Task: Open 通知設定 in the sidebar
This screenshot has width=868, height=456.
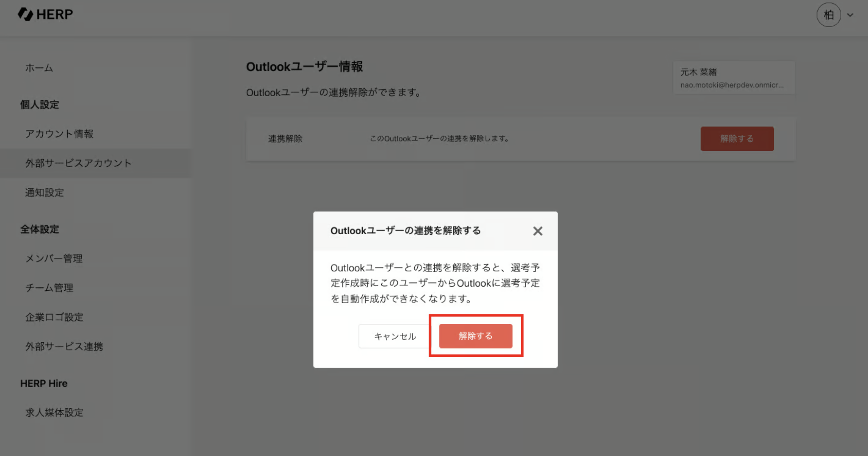Action: pyautogui.click(x=45, y=192)
